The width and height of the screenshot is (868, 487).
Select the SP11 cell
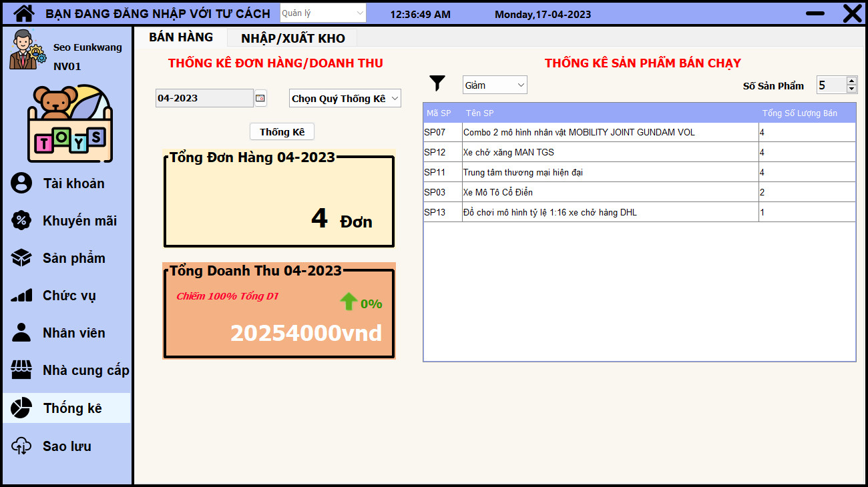point(443,172)
